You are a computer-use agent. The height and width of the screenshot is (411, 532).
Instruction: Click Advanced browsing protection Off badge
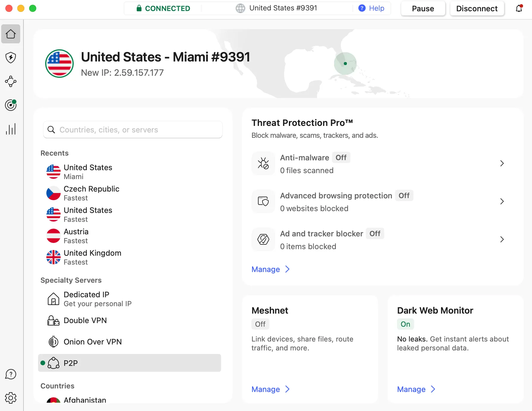(404, 195)
